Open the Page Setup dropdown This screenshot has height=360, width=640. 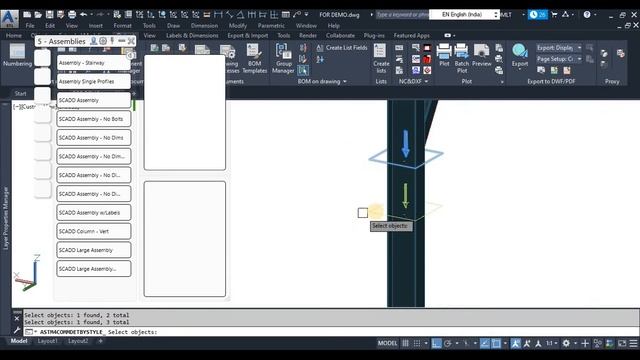pyautogui.click(x=559, y=59)
